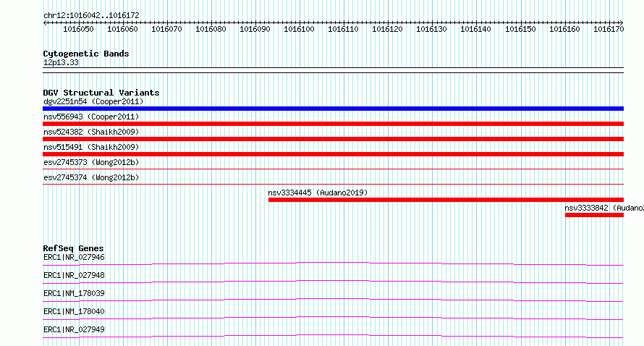Open the ERC1|NR_027946 transcript label
Screen dimensions: 644x346
[x=74, y=257]
